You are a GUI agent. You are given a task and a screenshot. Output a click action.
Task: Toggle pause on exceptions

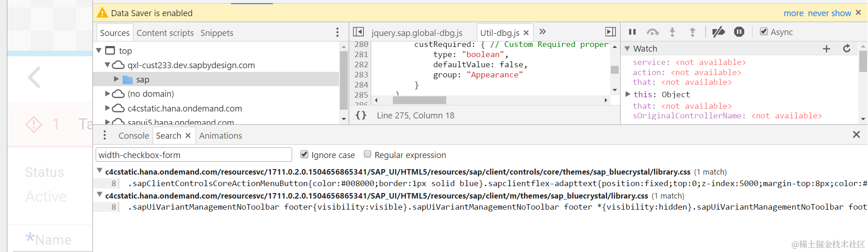(739, 32)
